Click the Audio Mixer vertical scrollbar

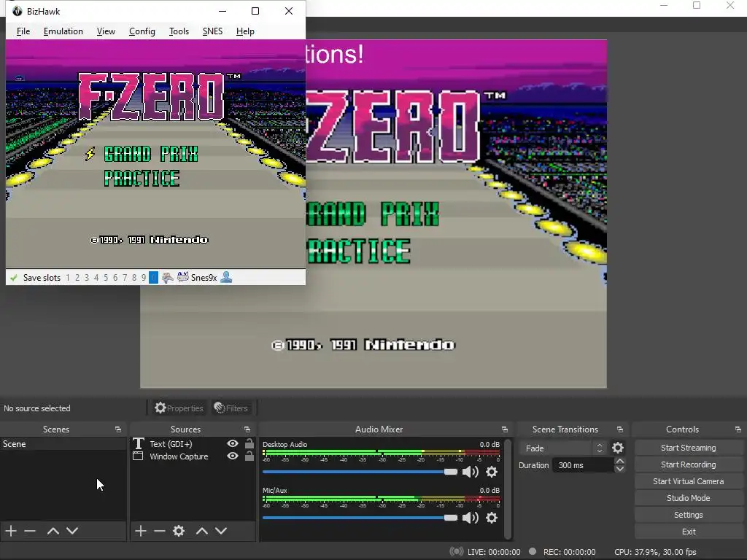click(x=508, y=489)
